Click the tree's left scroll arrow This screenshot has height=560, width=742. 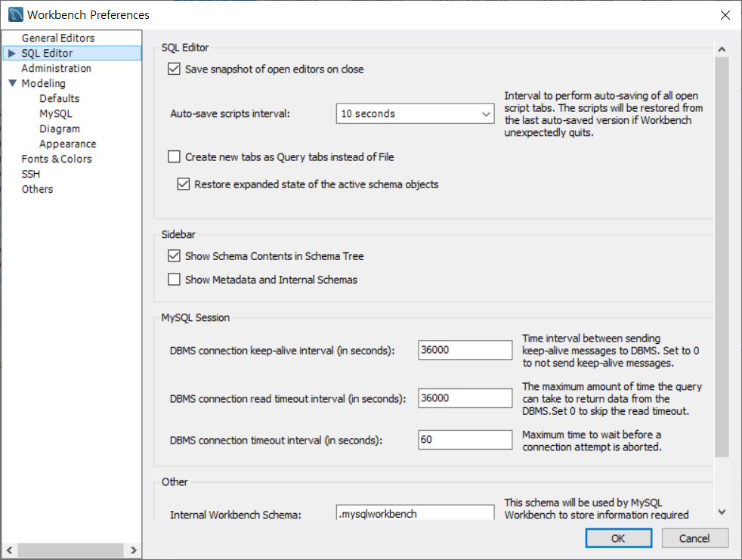9,550
